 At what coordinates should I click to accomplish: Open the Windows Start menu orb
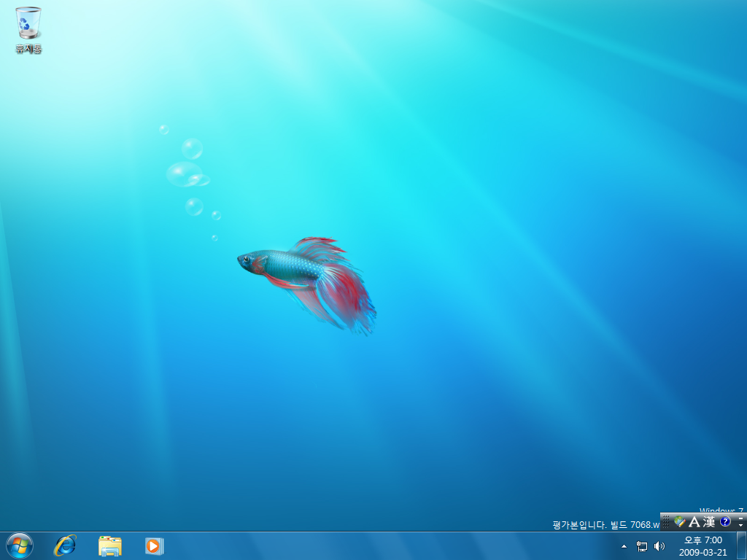(20, 545)
